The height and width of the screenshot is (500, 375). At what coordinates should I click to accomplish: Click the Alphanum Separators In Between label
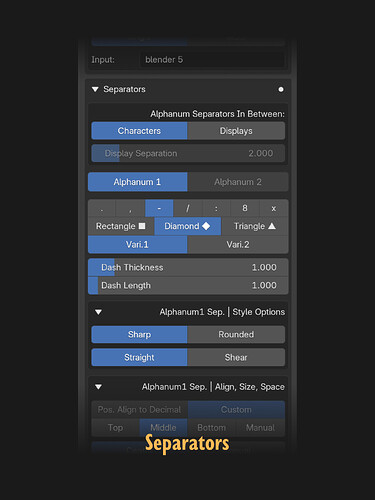coord(217,114)
